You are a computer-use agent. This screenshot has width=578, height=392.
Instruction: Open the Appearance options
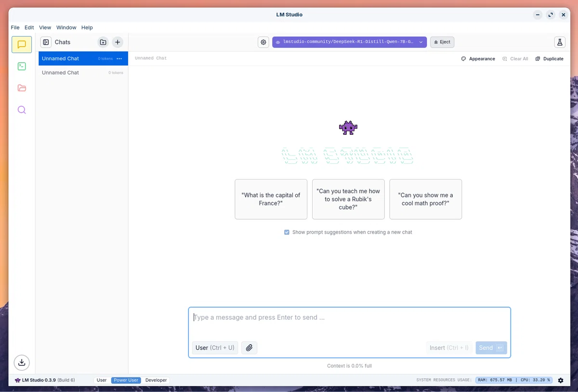point(478,59)
